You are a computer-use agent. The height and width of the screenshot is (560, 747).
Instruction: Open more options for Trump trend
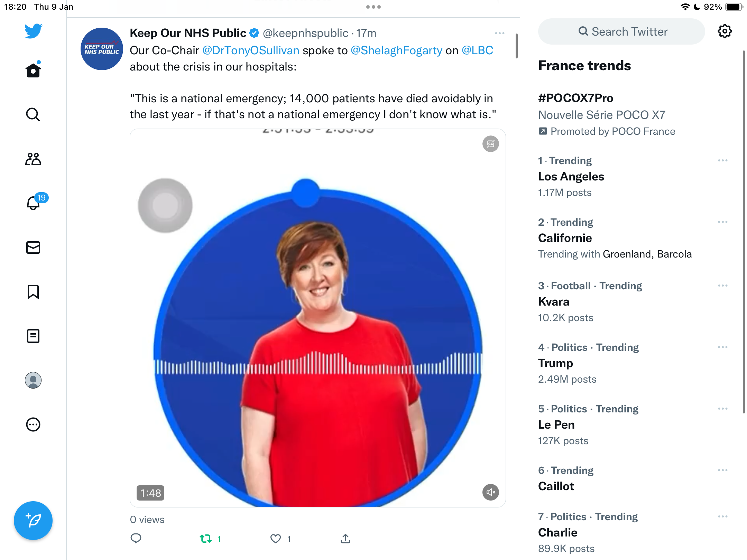pyautogui.click(x=722, y=347)
